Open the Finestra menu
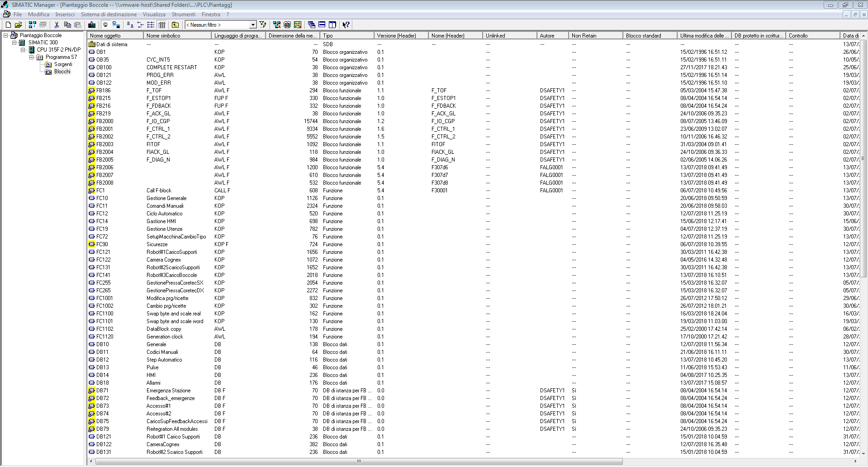Viewport: 868px width, 467px height. pyautogui.click(x=211, y=14)
